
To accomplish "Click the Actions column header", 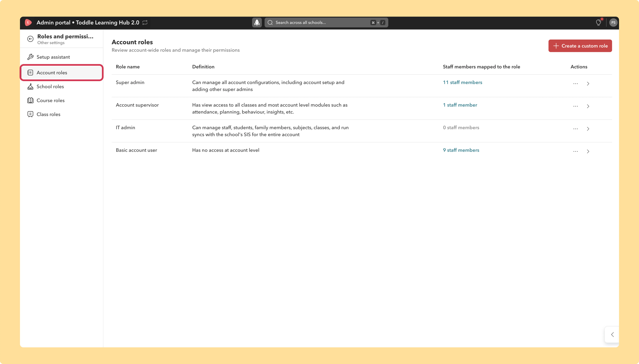I will coord(579,67).
